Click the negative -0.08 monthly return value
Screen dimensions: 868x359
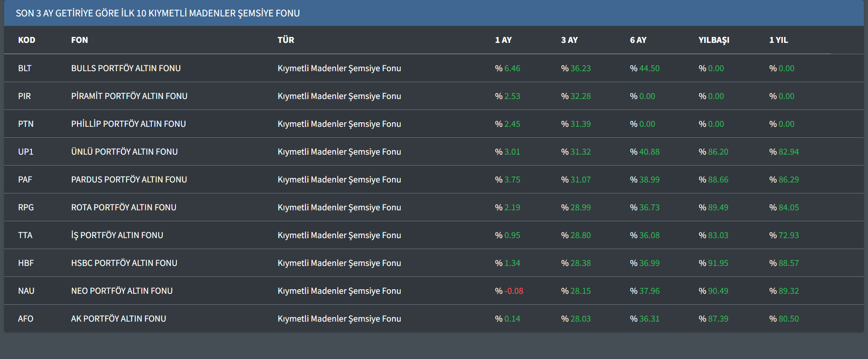(x=513, y=291)
